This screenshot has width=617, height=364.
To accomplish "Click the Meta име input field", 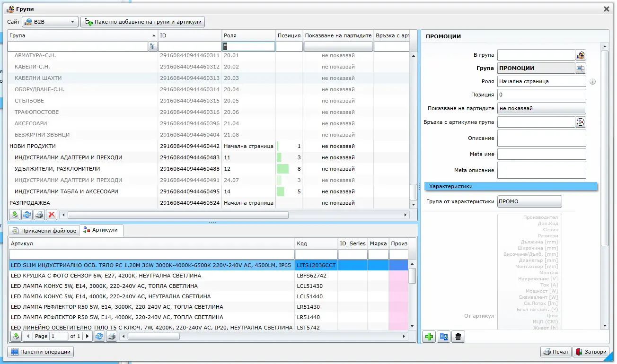I will pos(541,154).
